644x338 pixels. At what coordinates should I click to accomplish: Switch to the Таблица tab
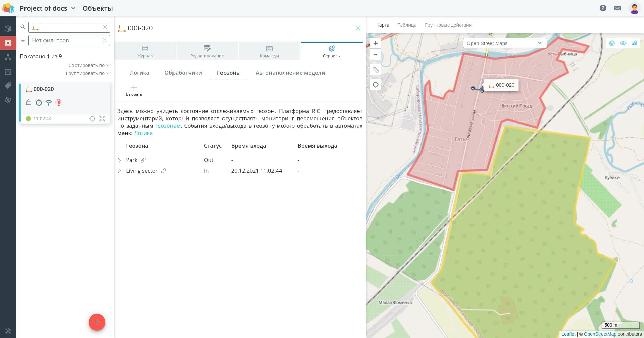(407, 25)
